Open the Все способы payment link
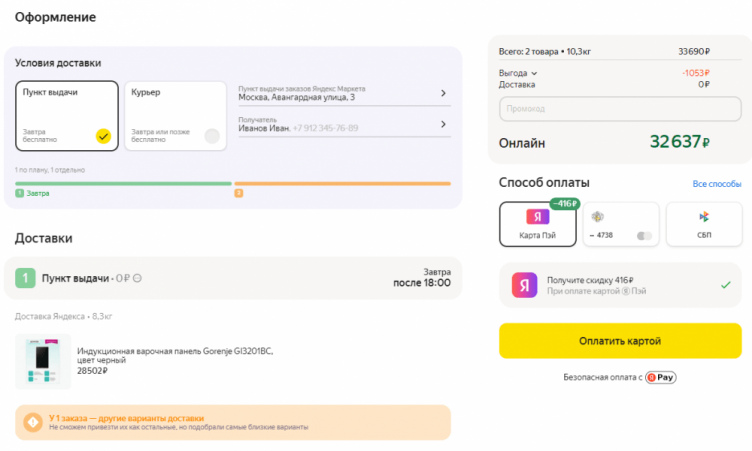Image resolution: width=752 pixels, height=451 pixels. (x=716, y=184)
